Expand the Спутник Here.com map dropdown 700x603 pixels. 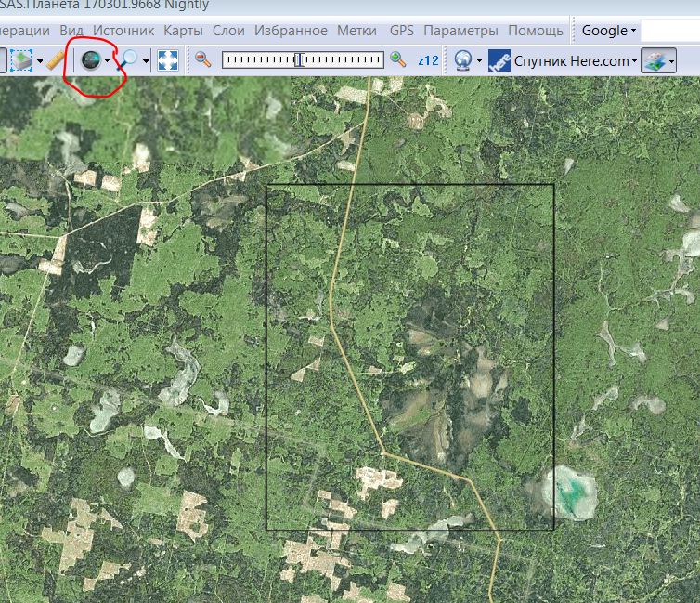point(634,61)
